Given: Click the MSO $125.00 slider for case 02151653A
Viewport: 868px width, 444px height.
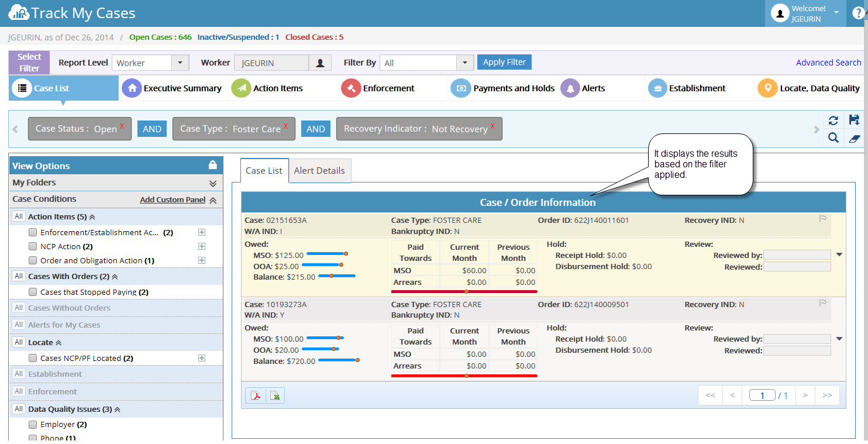Looking at the screenshot, I should pyautogui.click(x=327, y=254).
